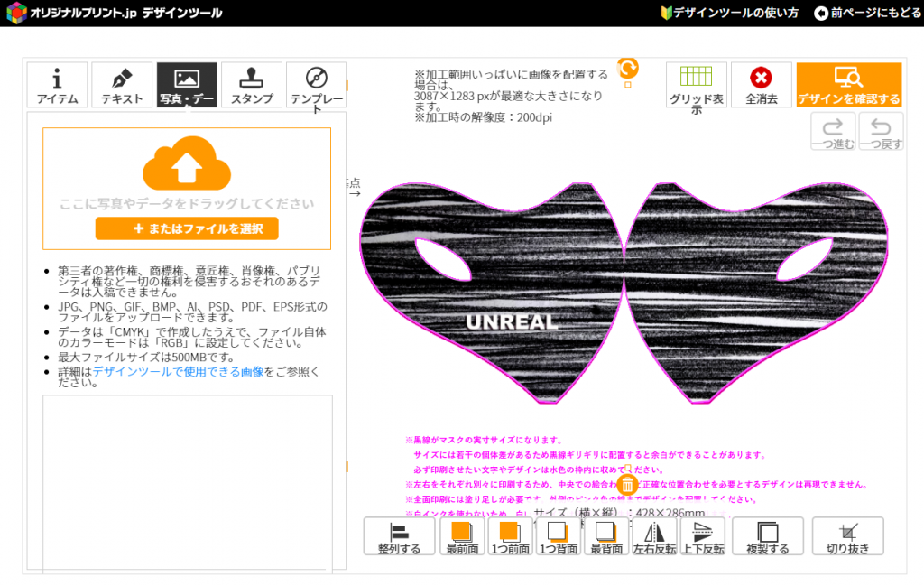
Task: Click the empty uploaded images list box
Action: [188, 483]
